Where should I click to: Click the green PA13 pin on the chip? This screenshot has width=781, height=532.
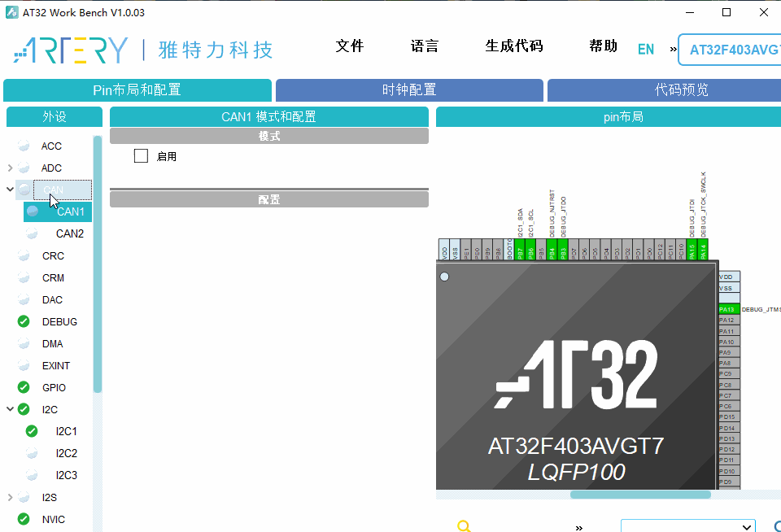coord(729,309)
